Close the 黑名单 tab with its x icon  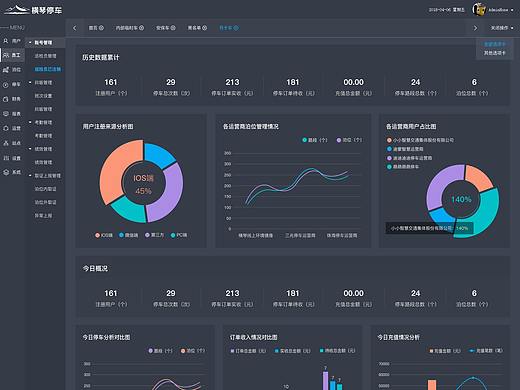[205, 28]
